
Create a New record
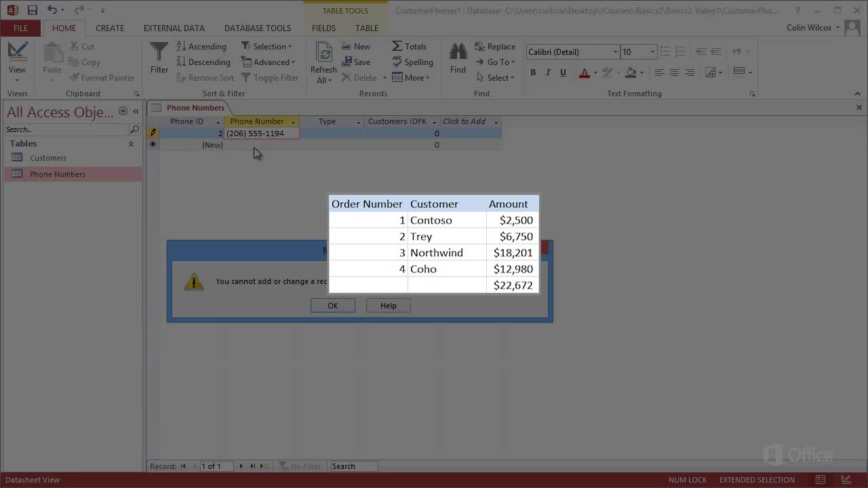pos(356,47)
